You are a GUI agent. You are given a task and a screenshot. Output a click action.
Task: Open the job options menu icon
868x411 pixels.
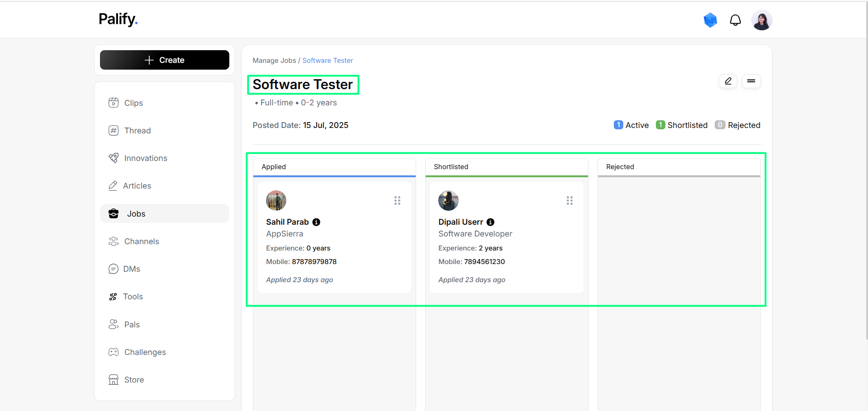[751, 81]
